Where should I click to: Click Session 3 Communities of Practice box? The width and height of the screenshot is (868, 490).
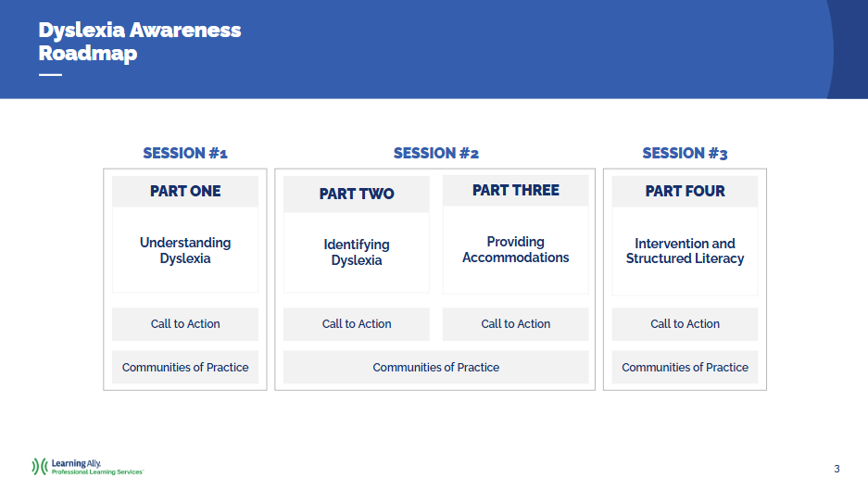coord(685,367)
